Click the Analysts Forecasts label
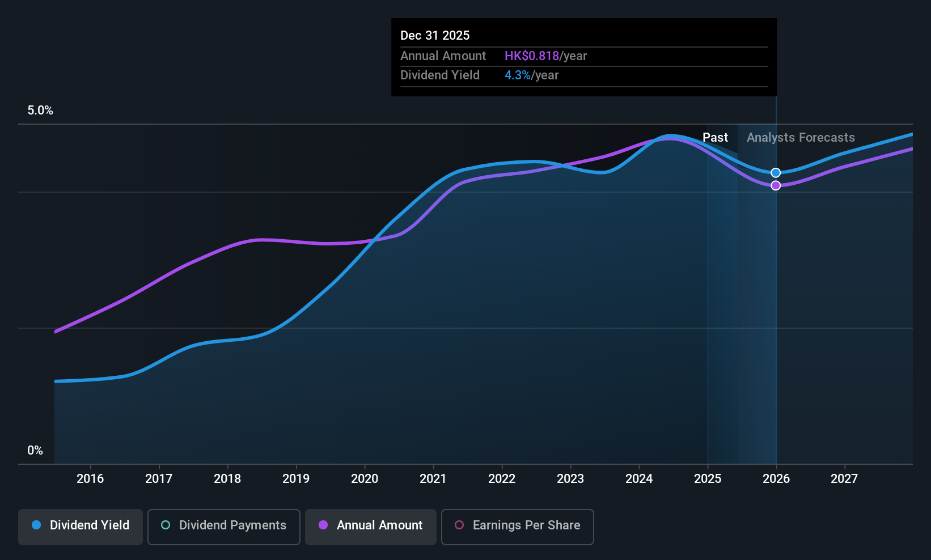This screenshot has width=931, height=560. coord(801,138)
